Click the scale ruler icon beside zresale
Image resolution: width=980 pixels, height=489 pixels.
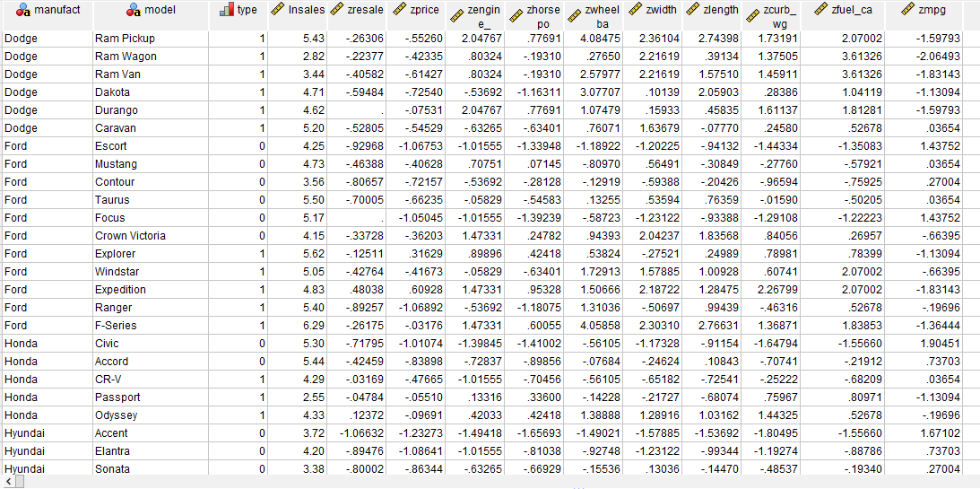337,10
